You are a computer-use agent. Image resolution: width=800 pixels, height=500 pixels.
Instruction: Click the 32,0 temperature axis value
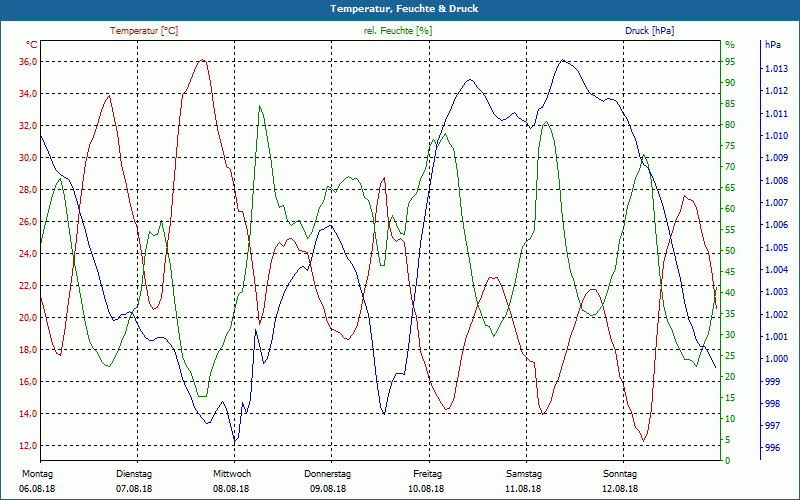(28, 126)
